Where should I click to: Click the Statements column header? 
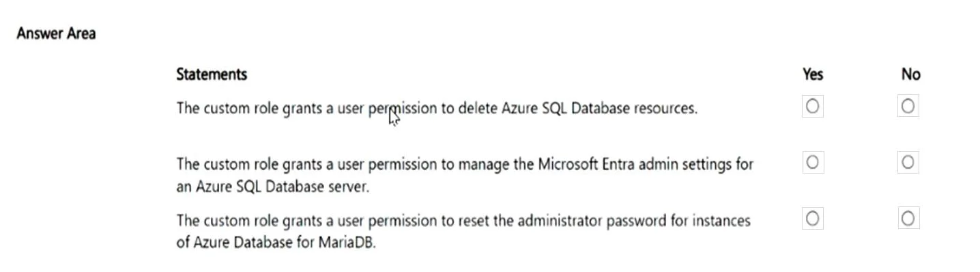click(212, 74)
